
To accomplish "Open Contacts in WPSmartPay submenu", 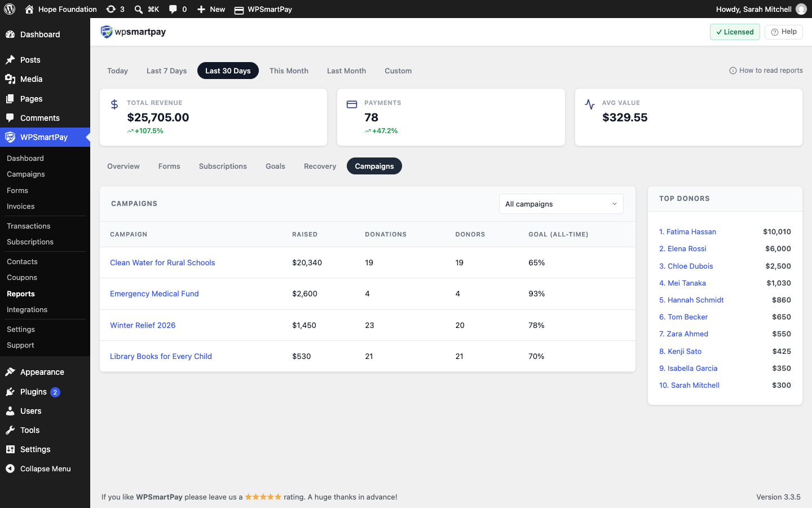I will pos(22,261).
